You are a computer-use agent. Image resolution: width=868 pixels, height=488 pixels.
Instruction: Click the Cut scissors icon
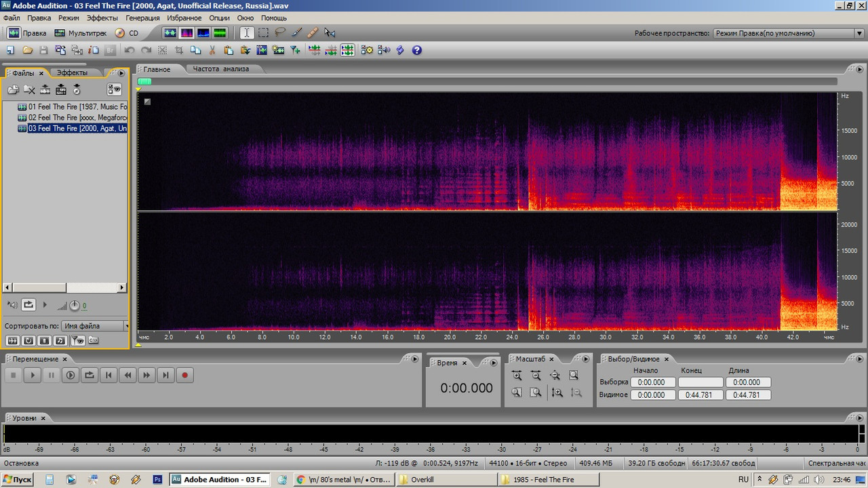(212, 50)
